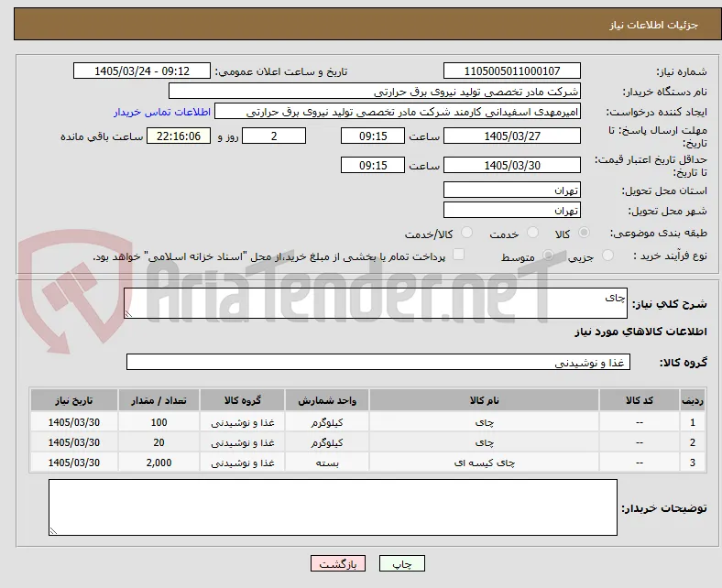Image resolution: width=722 pixels, height=588 pixels.
Task: Click the استان محل تحویل field
Action: pyautogui.click(x=511, y=190)
